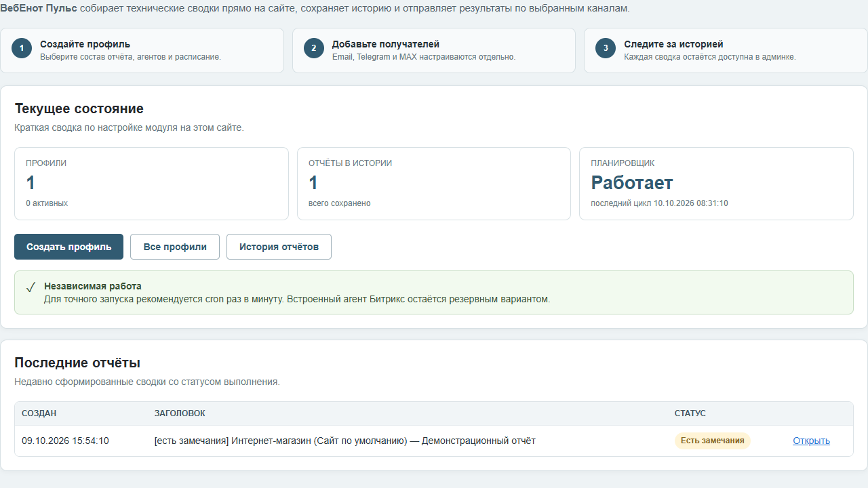
Task: Select the Планировщик status card
Action: point(716,184)
